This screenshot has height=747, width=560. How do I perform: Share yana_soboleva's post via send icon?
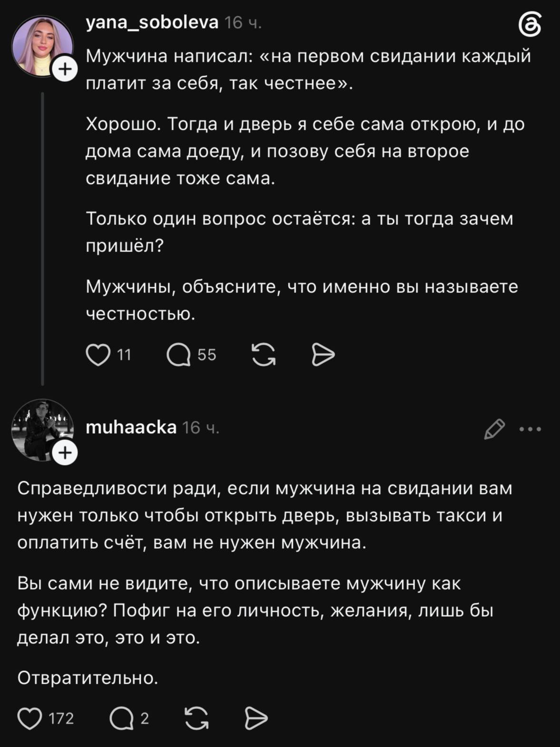pos(323,355)
